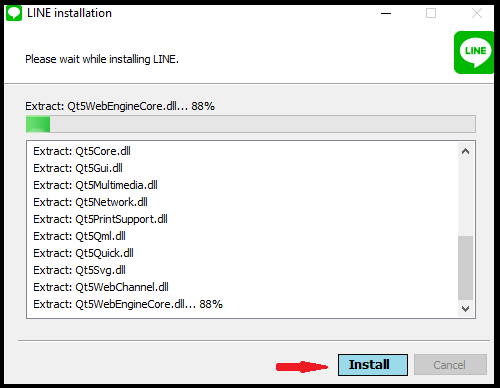Click the log scrollbar down arrow

(465, 309)
